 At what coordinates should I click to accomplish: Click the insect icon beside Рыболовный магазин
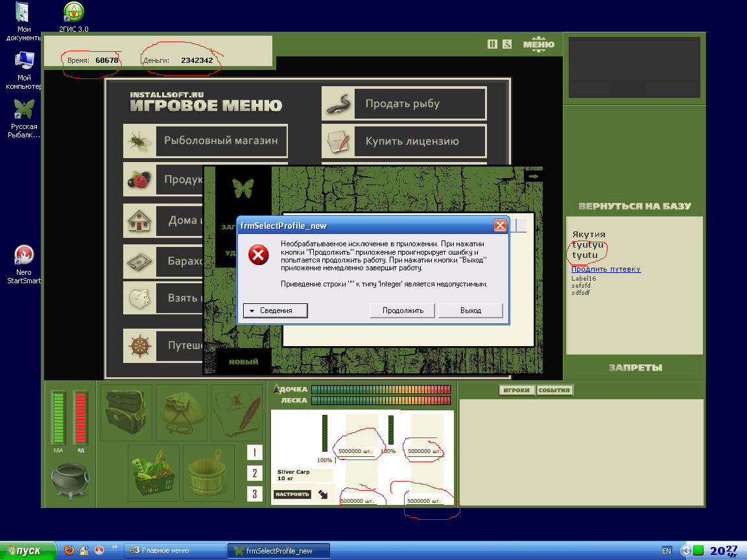[x=139, y=141]
